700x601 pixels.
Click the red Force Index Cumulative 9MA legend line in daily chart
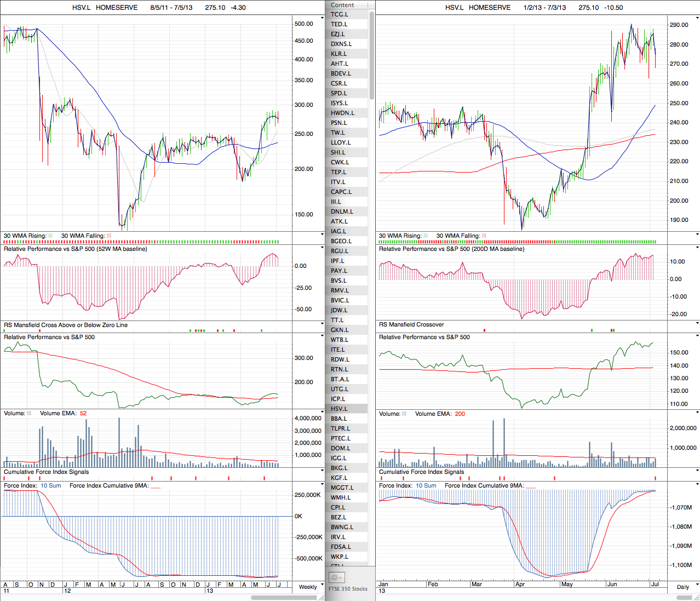[530, 486]
